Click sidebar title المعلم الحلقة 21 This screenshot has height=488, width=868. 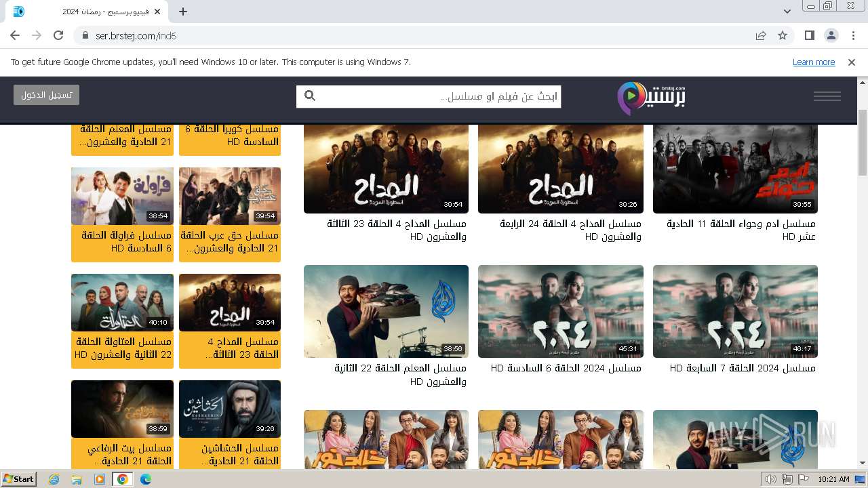(125, 135)
